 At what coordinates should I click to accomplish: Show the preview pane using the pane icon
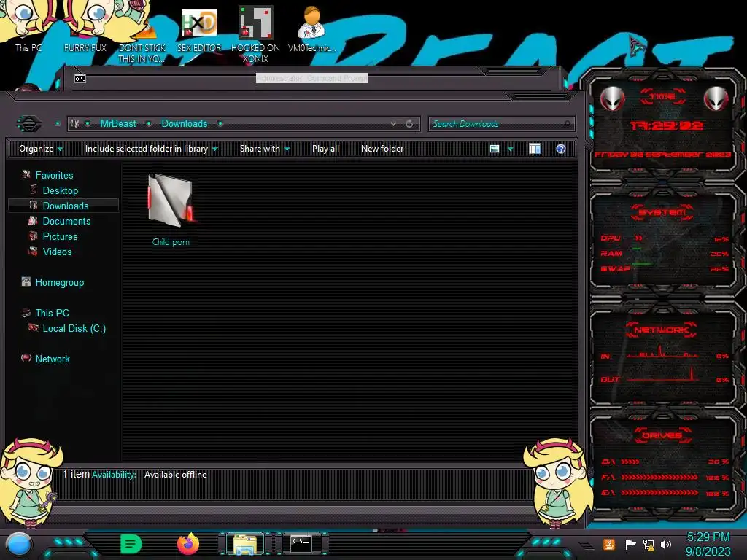click(x=535, y=149)
